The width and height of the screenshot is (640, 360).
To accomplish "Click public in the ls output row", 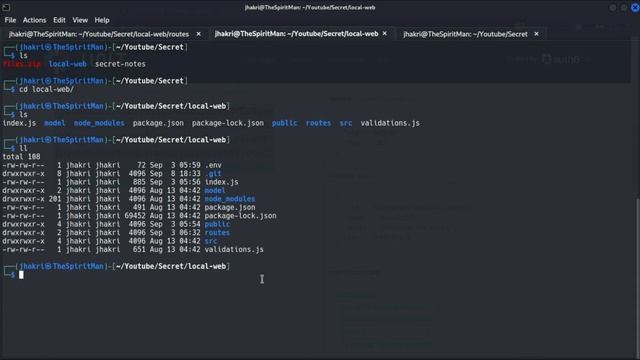I will point(284,123).
